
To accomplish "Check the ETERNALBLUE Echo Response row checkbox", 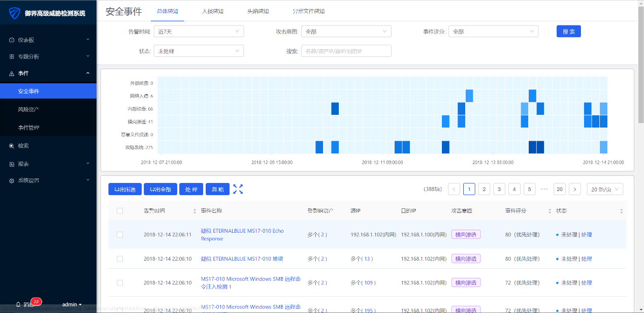I will click(120, 235).
